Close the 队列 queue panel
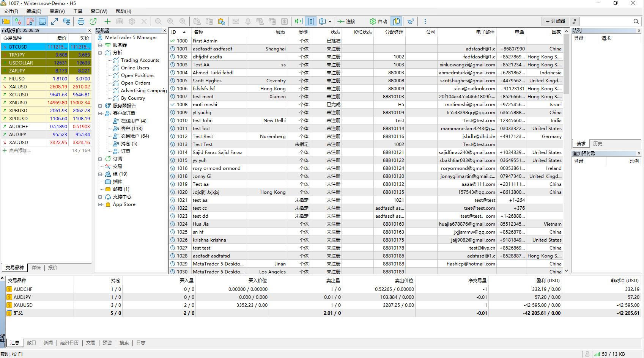 [639, 30]
